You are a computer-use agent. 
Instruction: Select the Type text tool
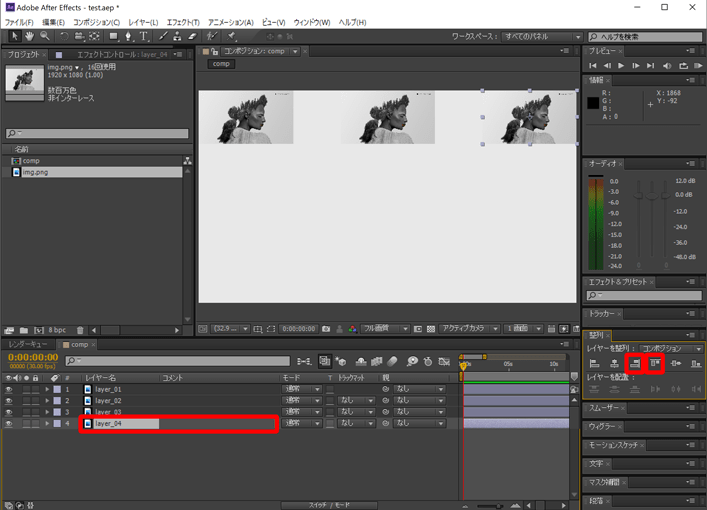(143, 36)
